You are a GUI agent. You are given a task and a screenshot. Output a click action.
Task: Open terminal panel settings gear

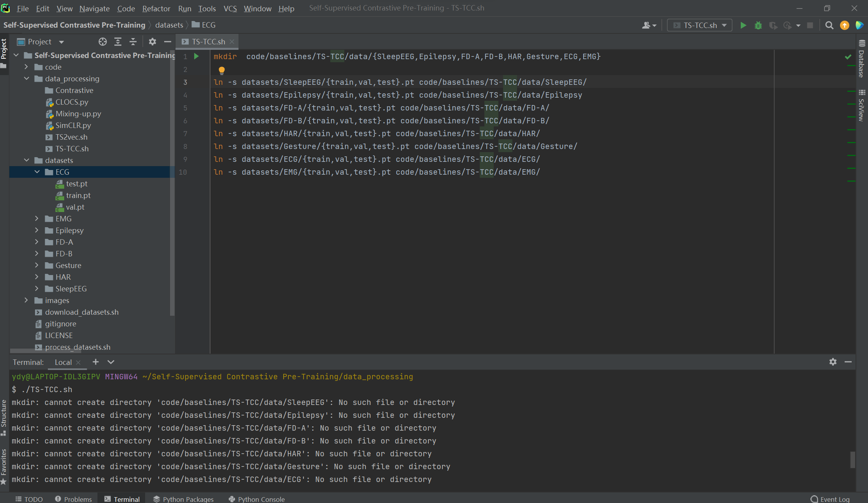[833, 362]
